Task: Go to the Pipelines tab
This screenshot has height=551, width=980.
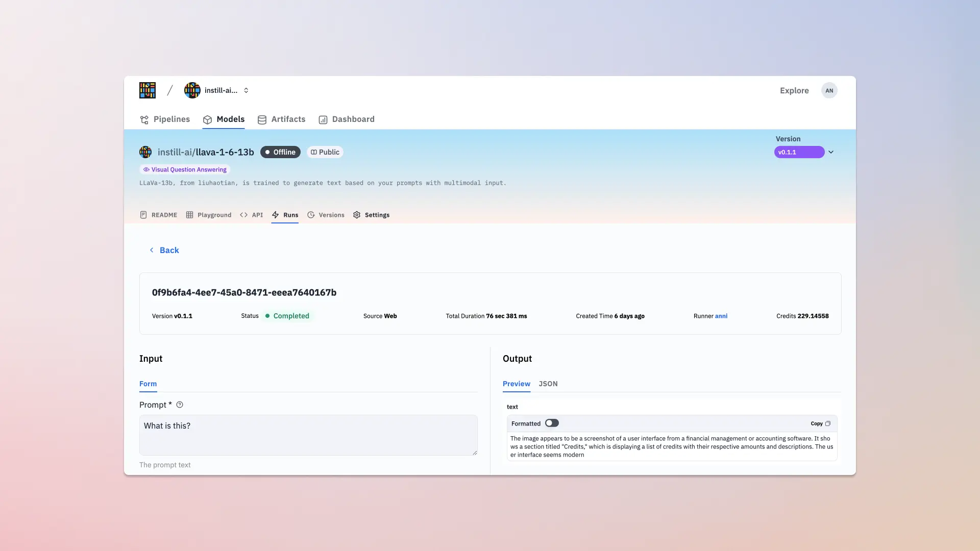Action: [165, 119]
